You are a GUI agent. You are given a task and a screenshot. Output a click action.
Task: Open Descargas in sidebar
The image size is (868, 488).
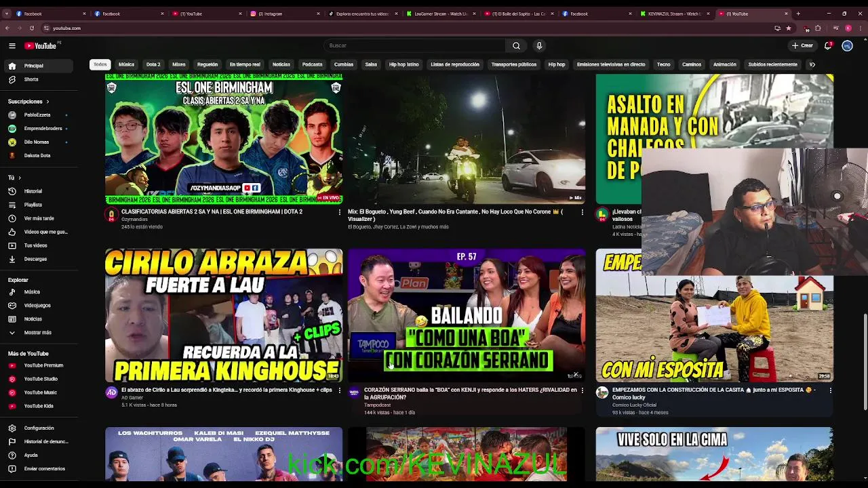click(37, 259)
